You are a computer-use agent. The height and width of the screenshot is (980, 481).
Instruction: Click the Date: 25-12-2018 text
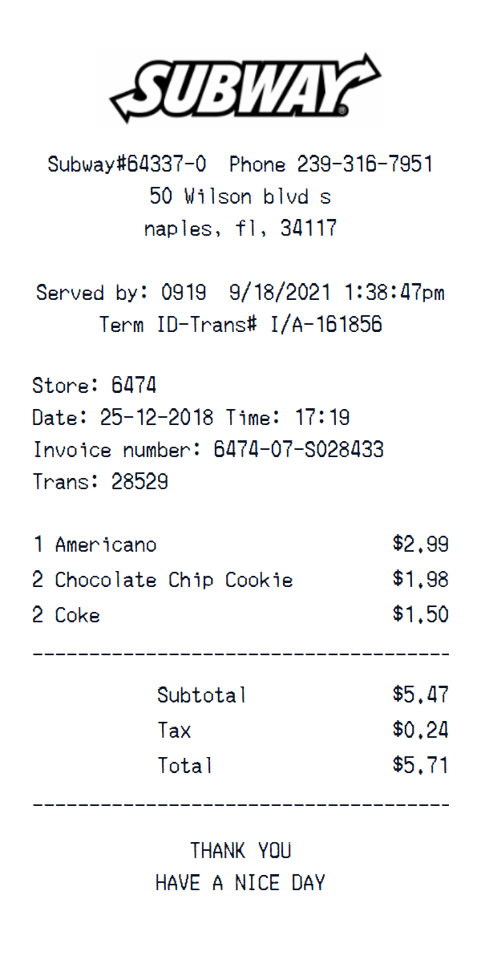tap(123, 418)
